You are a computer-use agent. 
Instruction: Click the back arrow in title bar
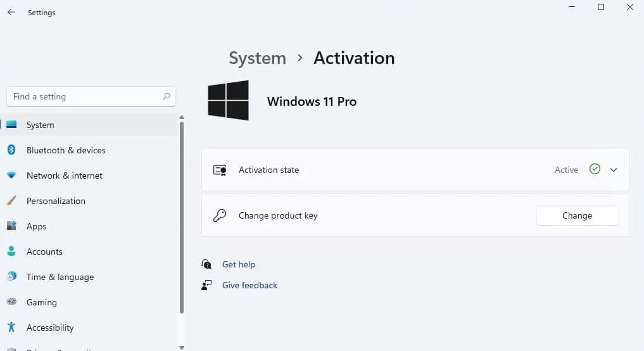(x=11, y=12)
